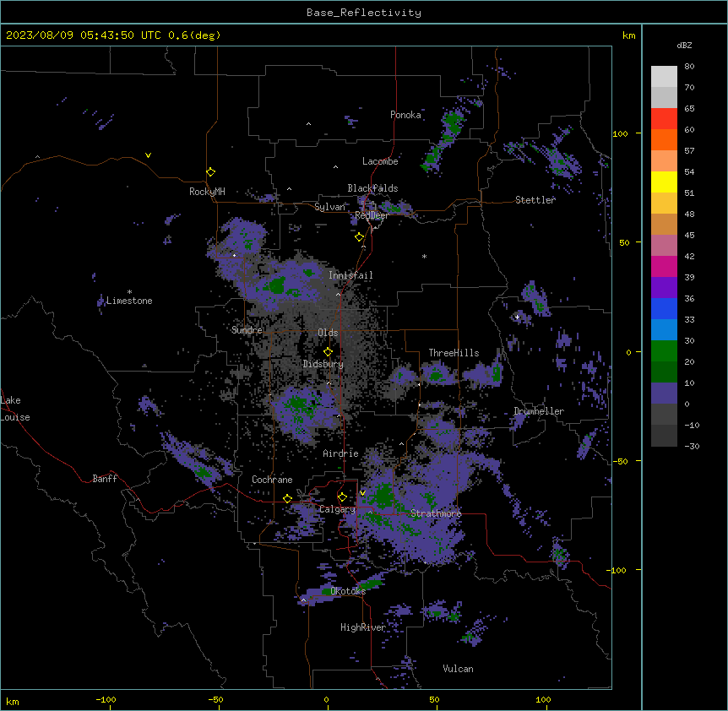Image resolution: width=728 pixels, height=711 pixels.
Task: Click the 2023/08/09 05:43:50 UTC timestamp
Action: 84,35
